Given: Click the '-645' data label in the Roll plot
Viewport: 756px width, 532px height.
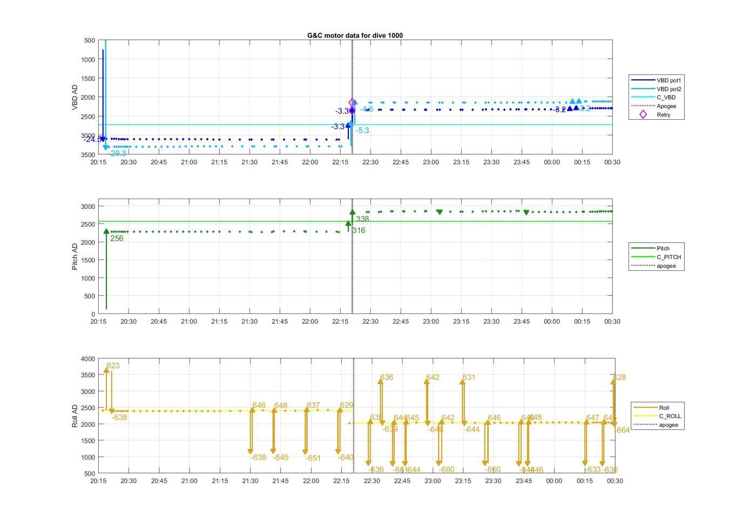Looking at the screenshot, I should 281,458.
